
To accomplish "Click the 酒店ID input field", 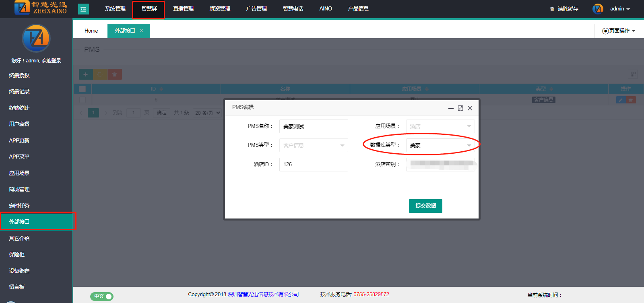I will pos(314,164).
